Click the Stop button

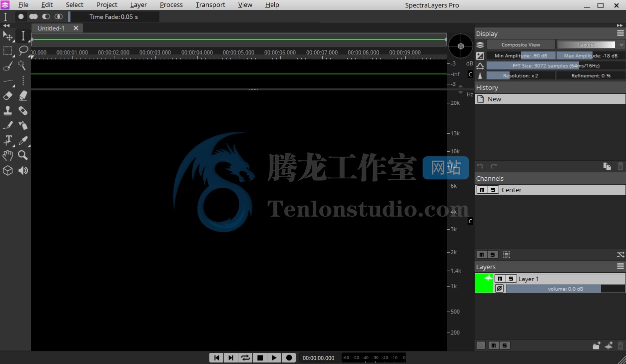[x=260, y=358]
